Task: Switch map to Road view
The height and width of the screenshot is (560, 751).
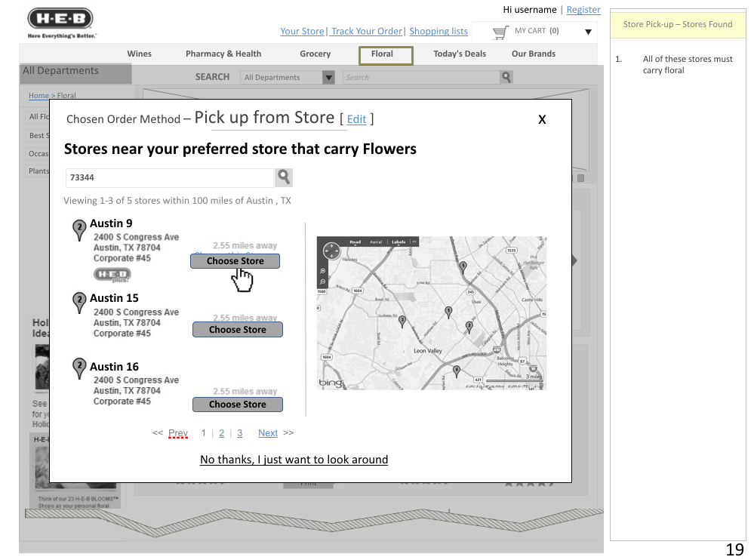Action: pos(355,242)
